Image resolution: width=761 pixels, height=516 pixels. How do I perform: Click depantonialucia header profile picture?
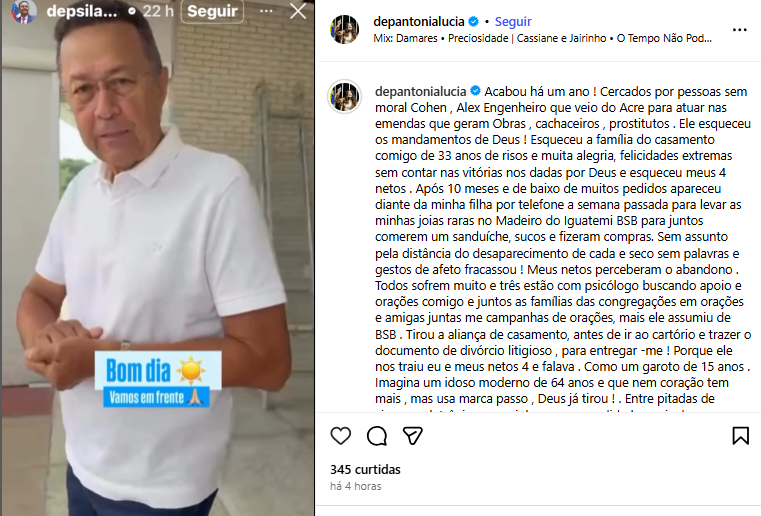click(x=345, y=30)
